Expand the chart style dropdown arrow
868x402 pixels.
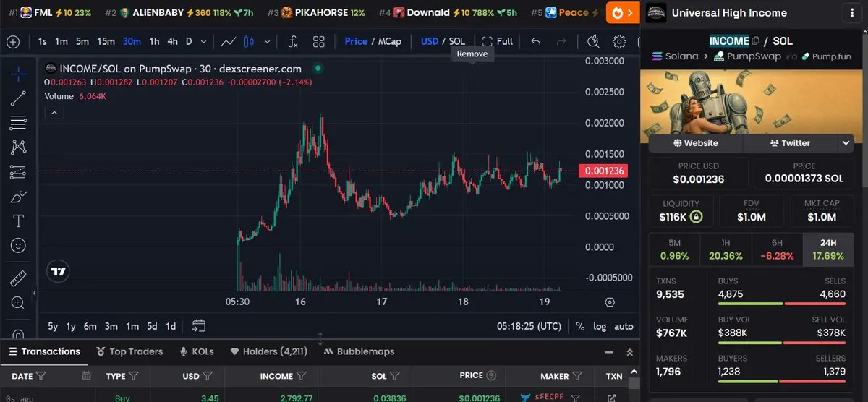(x=268, y=41)
